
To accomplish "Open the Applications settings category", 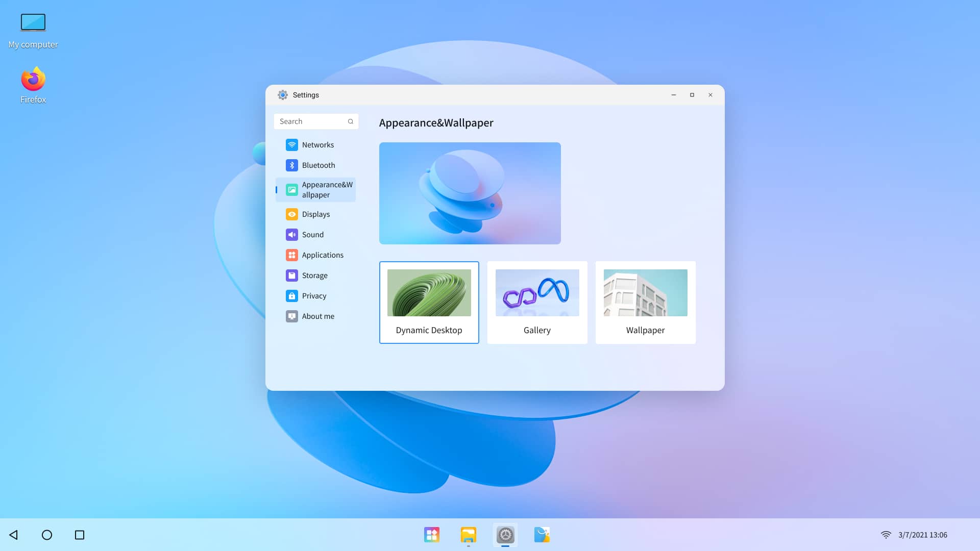I will (x=322, y=255).
